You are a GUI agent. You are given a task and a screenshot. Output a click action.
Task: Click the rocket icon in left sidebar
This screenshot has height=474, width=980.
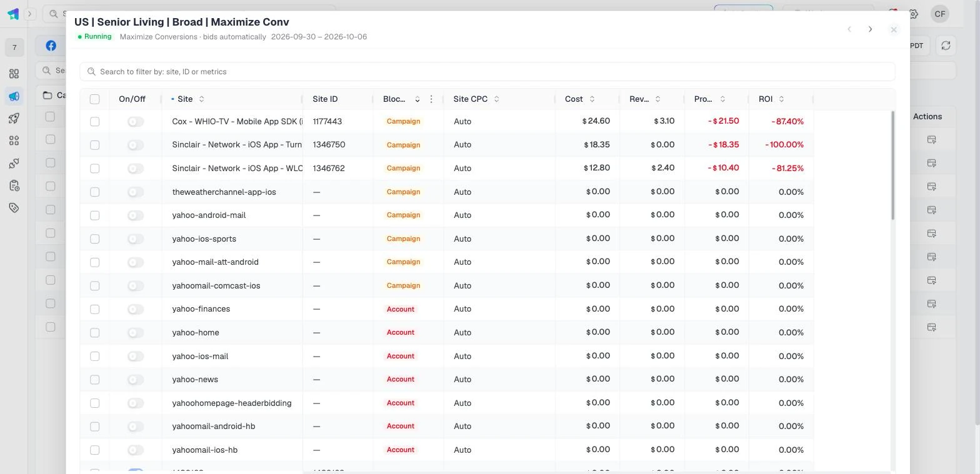click(14, 119)
